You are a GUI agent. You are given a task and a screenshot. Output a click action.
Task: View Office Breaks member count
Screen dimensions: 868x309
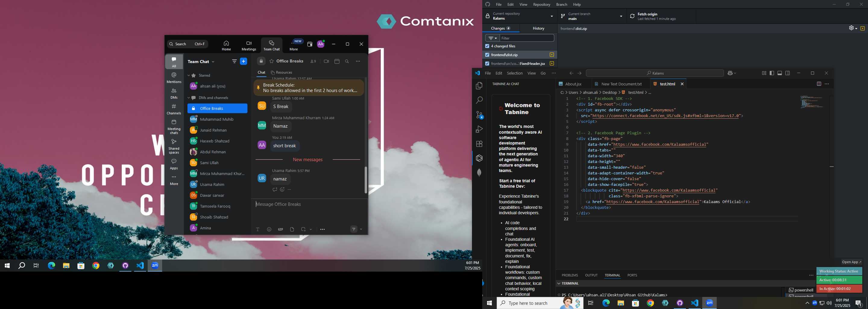(313, 61)
